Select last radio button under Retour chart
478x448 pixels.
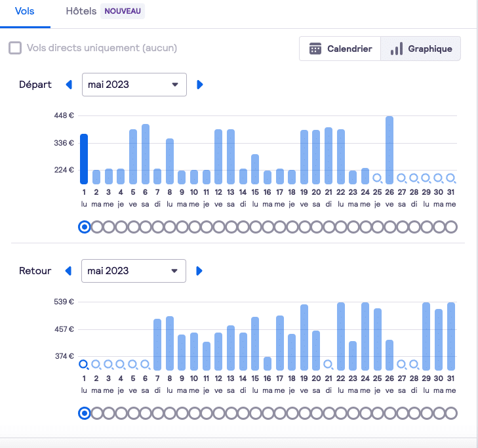[x=450, y=413]
